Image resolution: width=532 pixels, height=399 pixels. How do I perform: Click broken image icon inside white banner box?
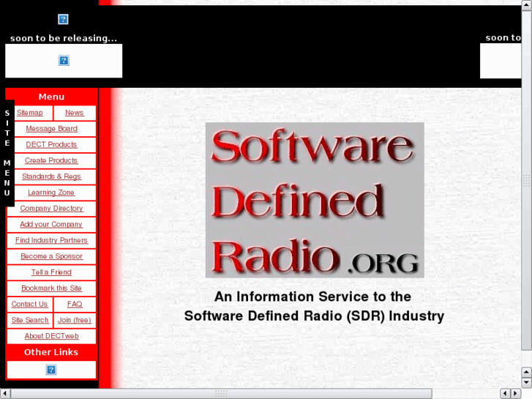(x=64, y=61)
